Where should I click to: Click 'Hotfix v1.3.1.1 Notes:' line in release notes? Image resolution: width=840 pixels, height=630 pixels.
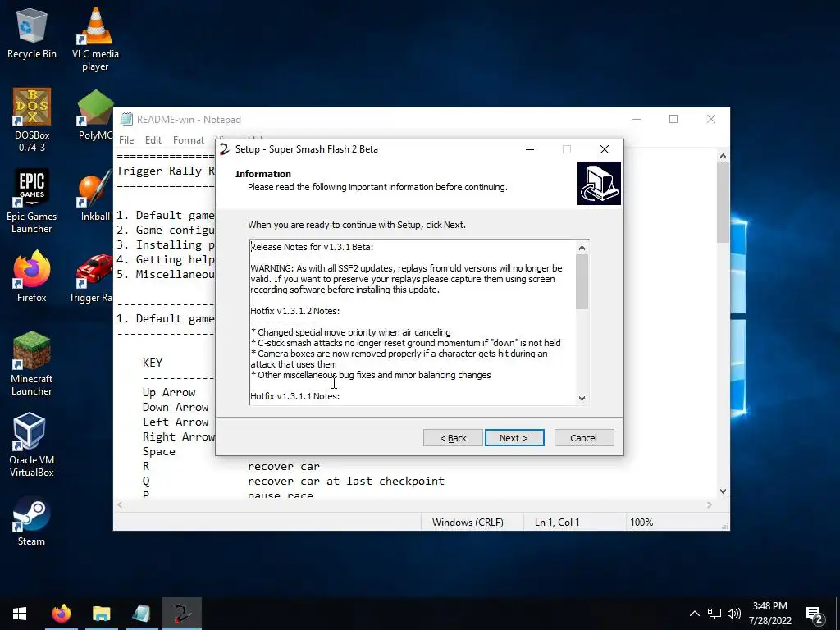tap(294, 396)
